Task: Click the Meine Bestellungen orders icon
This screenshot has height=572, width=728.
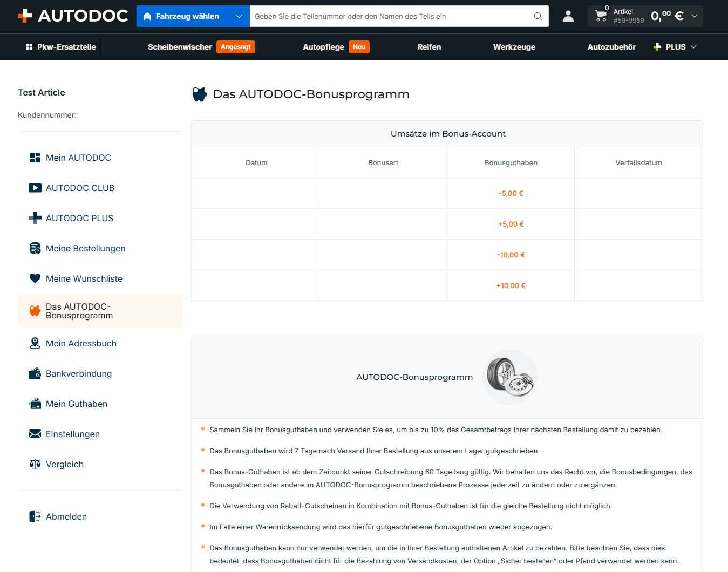Action: click(x=35, y=248)
